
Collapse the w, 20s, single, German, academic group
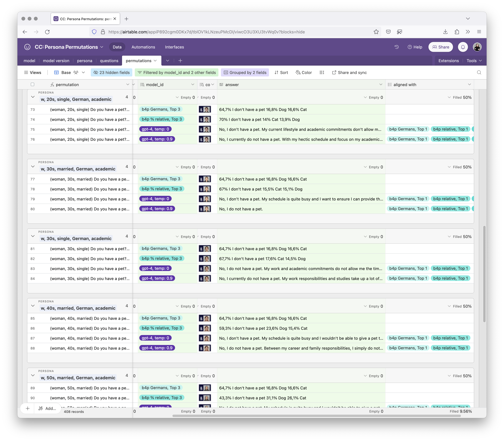33,97
